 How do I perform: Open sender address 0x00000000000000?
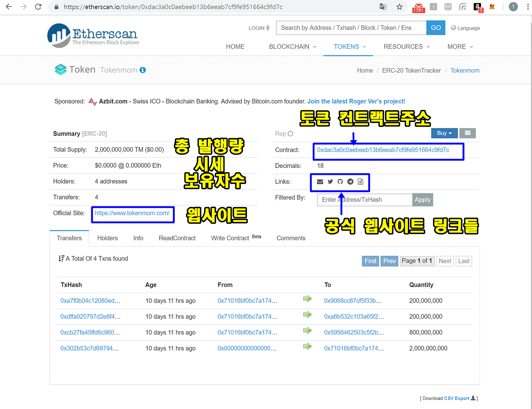247,348
